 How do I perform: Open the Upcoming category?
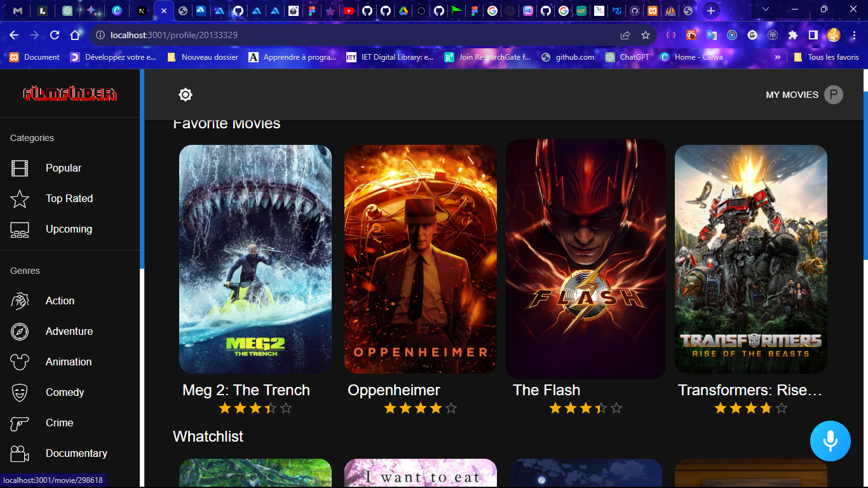[69, 229]
